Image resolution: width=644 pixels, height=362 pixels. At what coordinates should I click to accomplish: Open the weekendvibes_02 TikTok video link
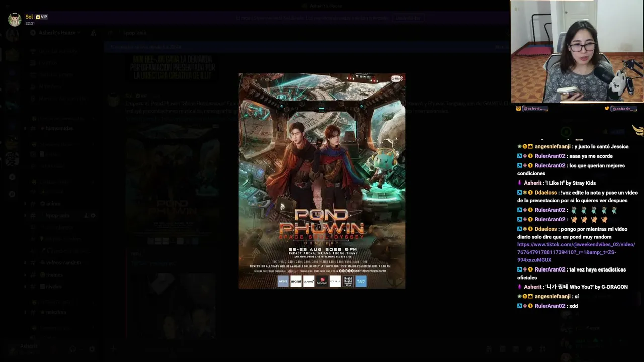coord(576,252)
